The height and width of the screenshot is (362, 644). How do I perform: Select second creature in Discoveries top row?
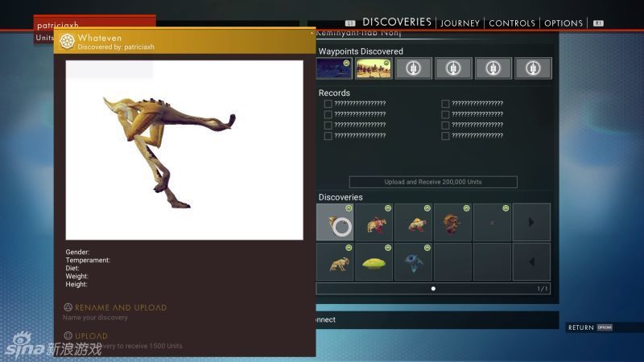pyautogui.click(x=374, y=222)
